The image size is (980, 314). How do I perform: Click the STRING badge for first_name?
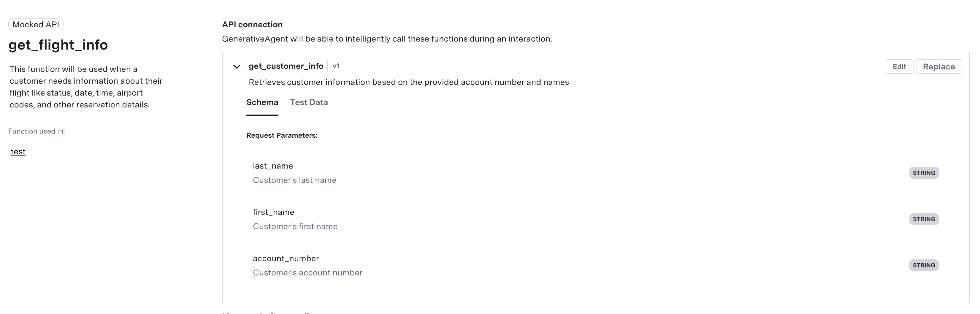tap(924, 219)
